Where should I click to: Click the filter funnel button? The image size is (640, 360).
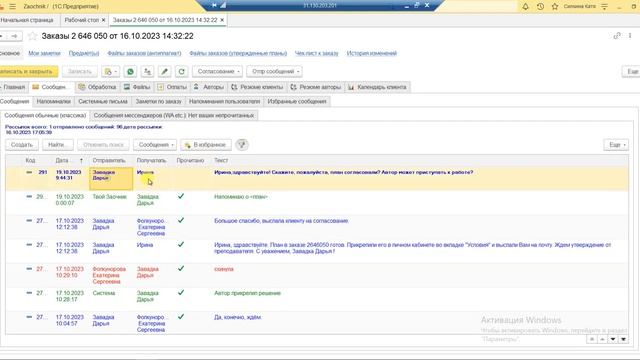pyautogui.click(x=242, y=144)
